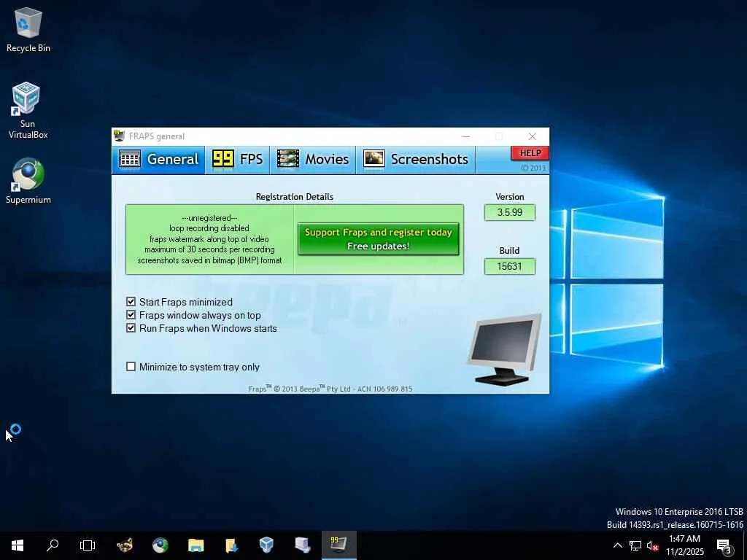Open File Explorer from the taskbar
The height and width of the screenshot is (560, 747).
pyautogui.click(x=196, y=545)
